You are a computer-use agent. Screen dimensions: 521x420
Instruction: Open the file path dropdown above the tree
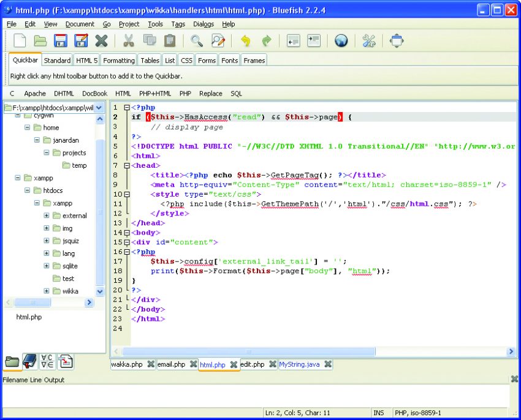point(98,107)
